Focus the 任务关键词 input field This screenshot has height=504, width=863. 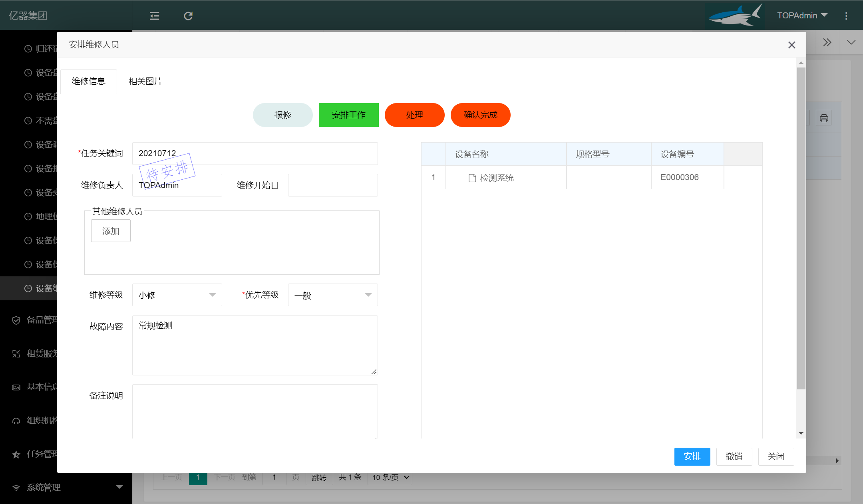(255, 153)
